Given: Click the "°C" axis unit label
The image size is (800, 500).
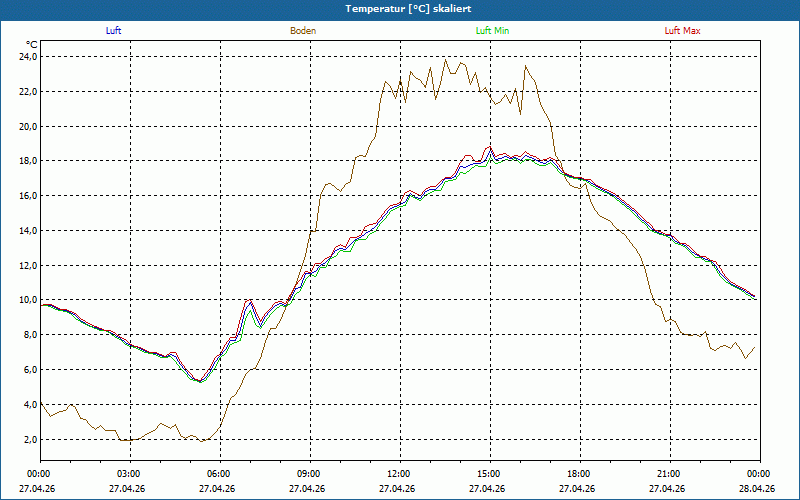Looking at the screenshot, I should [32, 45].
